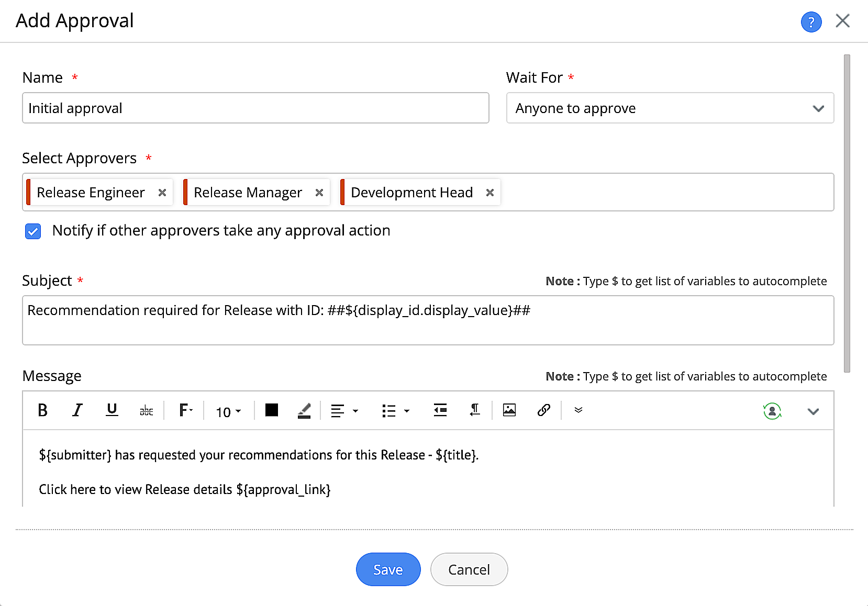This screenshot has width=868, height=606.
Task: Increase text indent in the message
Action: point(440,410)
